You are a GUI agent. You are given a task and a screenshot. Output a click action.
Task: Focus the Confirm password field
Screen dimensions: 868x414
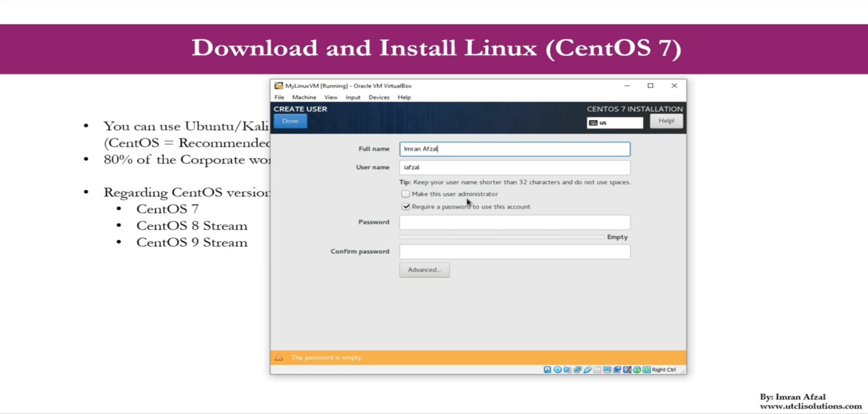click(515, 252)
